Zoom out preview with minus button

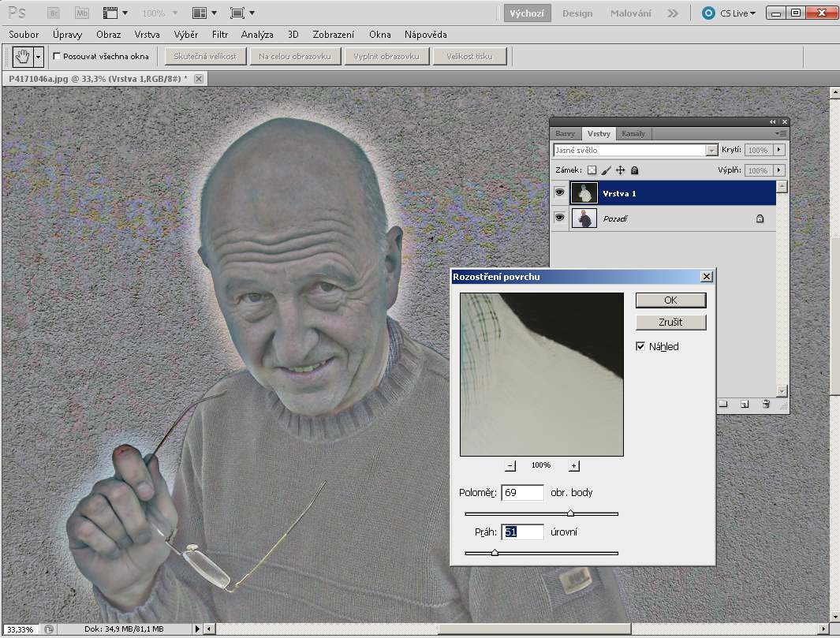[x=510, y=465]
